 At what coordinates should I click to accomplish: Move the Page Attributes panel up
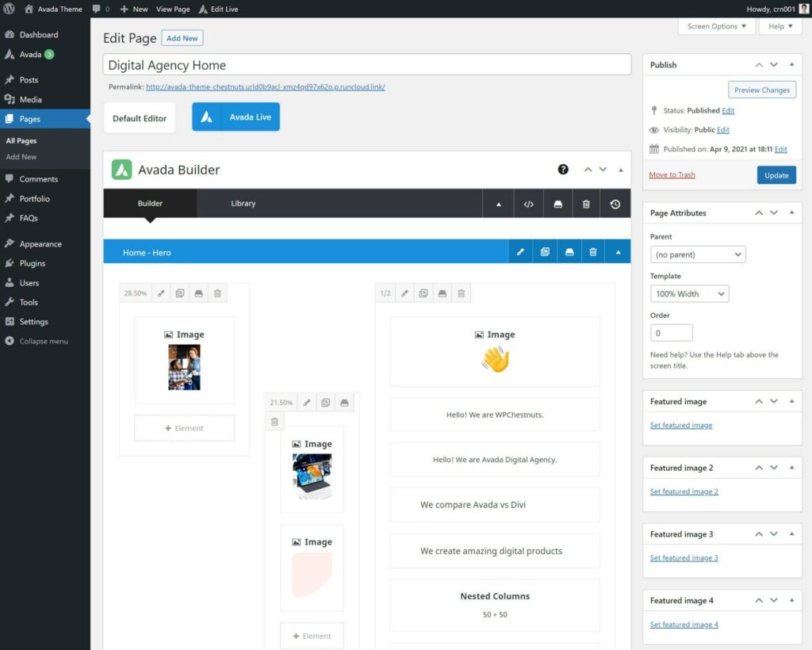(x=759, y=212)
